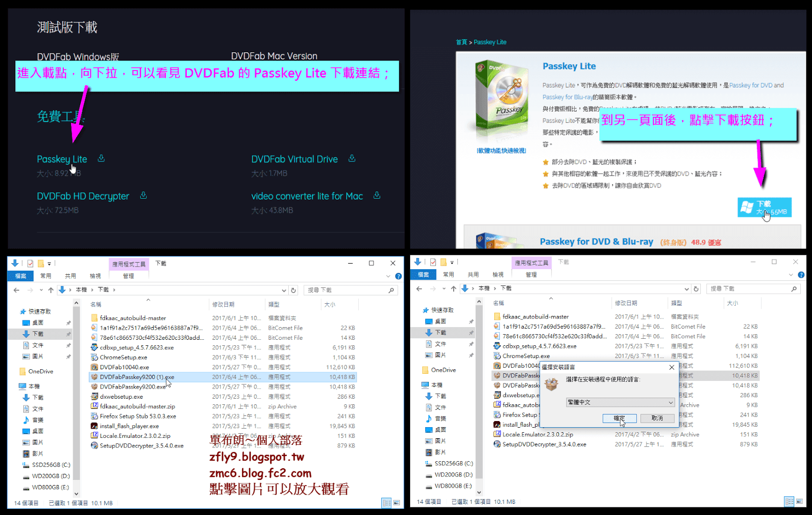Click the download icon beside DVDFab Virtual Drive

[352, 158]
